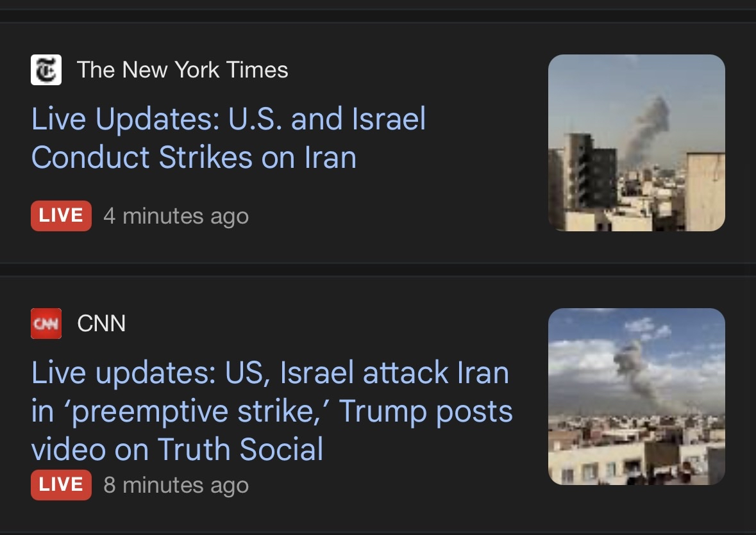This screenshot has height=535, width=756.
Task: Click the "8 minutes ago" timestamp
Action: pos(176,485)
